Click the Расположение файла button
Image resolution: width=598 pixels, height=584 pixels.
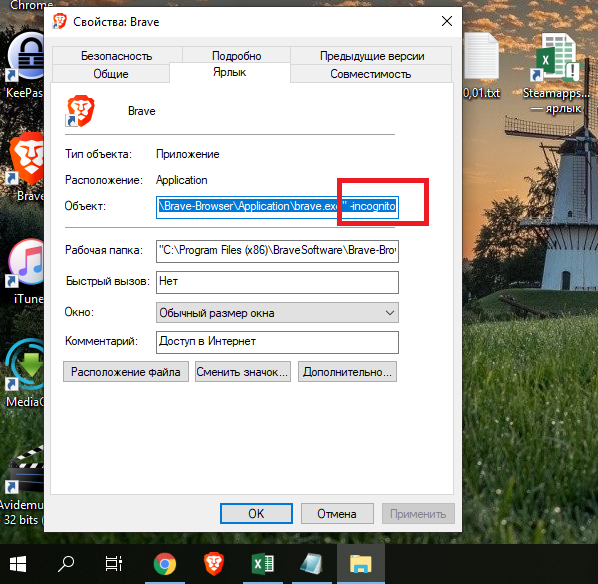126,372
